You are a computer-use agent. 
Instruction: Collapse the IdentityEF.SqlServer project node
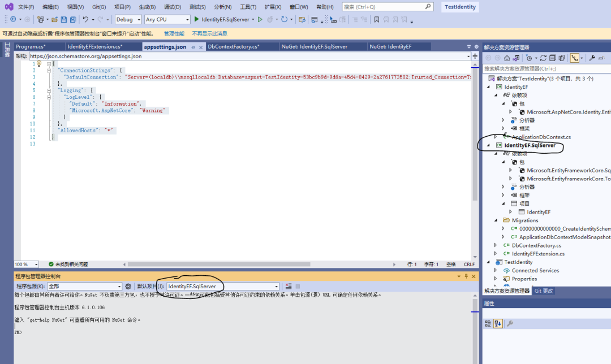click(x=489, y=145)
